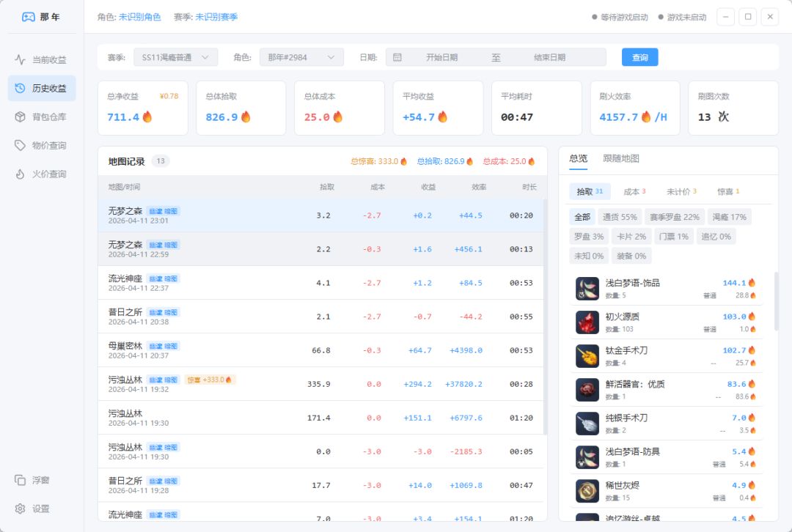Image resolution: width=792 pixels, height=532 pixels.
Task: Click the 浅白梦语-防具 item icon
Action: point(587,457)
